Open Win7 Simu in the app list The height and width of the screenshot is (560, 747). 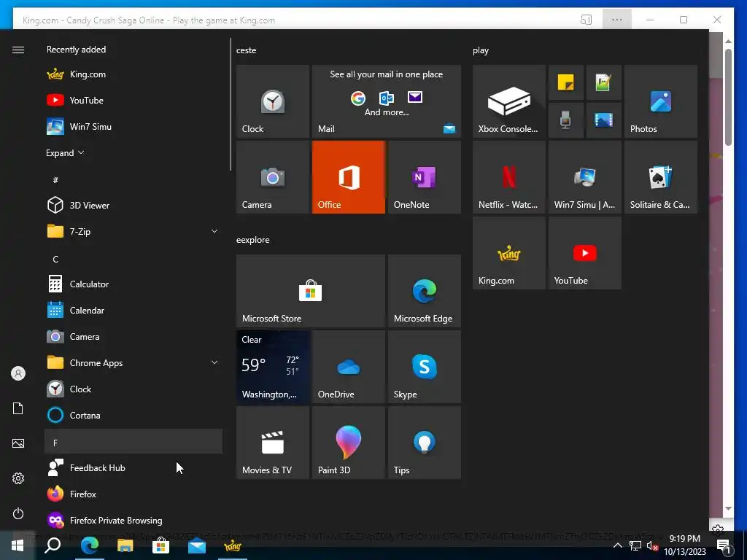click(x=133, y=127)
